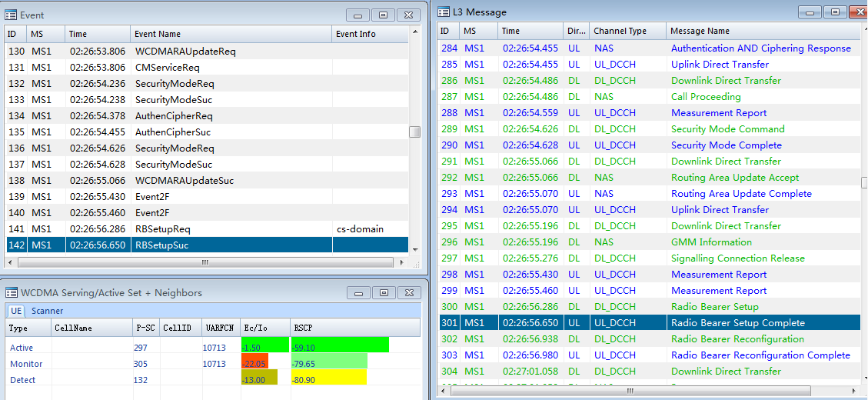Image resolution: width=868 pixels, height=400 pixels.
Task: Click the olive -13.00 Ec/Io bar
Action: pos(260,377)
